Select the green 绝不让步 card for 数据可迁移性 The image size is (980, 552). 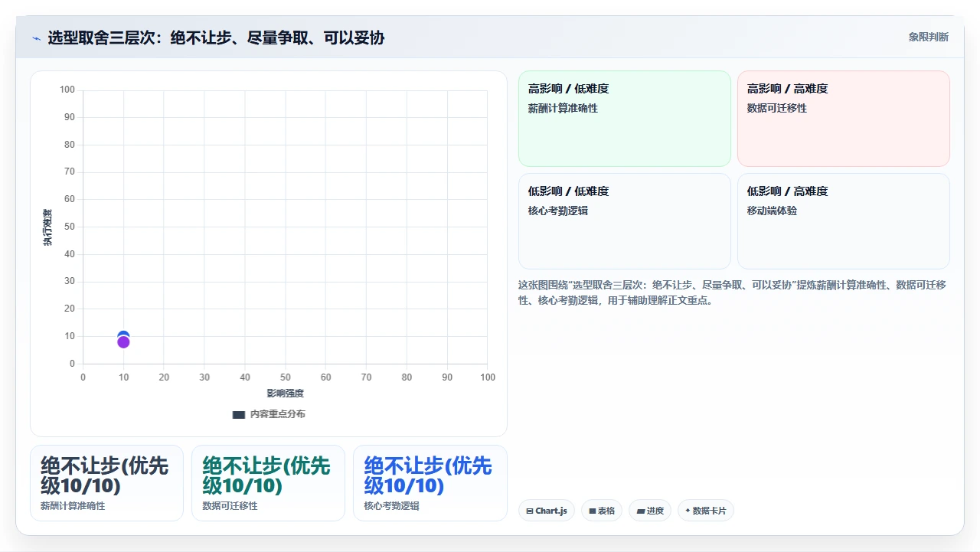click(268, 483)
